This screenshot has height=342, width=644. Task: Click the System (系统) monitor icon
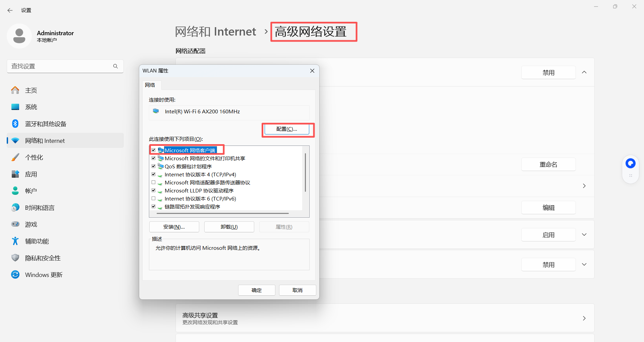[x=15, y=107]
